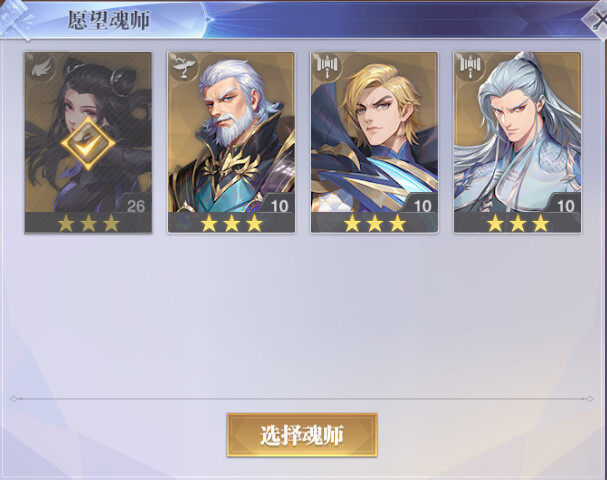
Task: Click the level 10 badge on blond hero card
Action: point(422,204)
